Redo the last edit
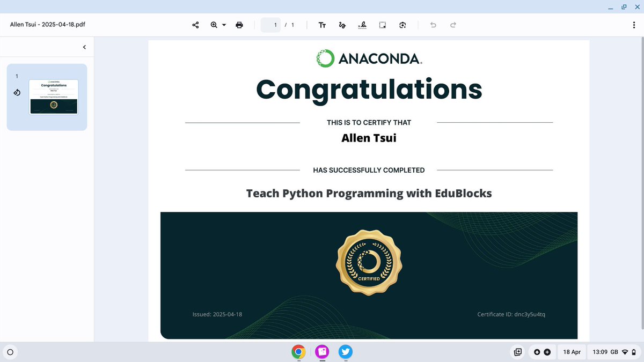Viewport: 644px width, 362px height. coord(453,25)
